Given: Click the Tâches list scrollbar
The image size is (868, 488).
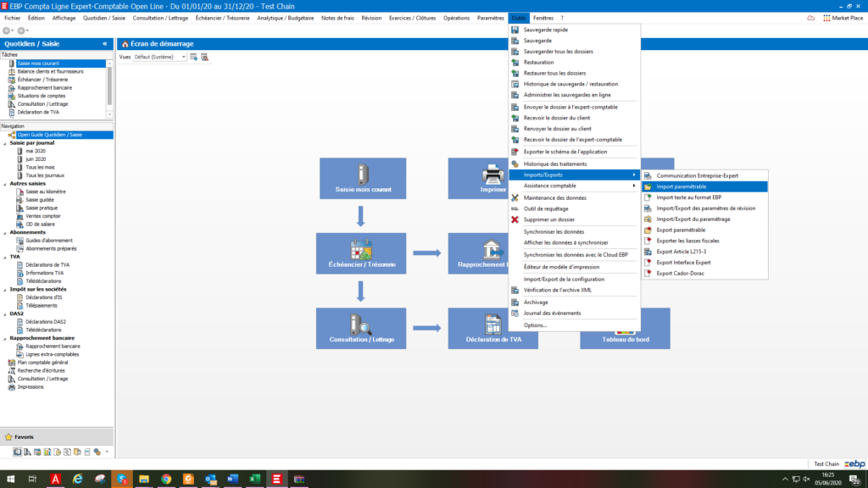Looking at the screenshot, I should click(109, 88).
